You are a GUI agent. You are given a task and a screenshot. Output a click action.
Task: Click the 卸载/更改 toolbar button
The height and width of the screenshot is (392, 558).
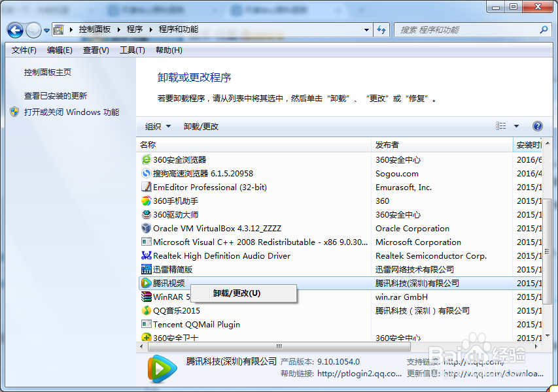201,127
